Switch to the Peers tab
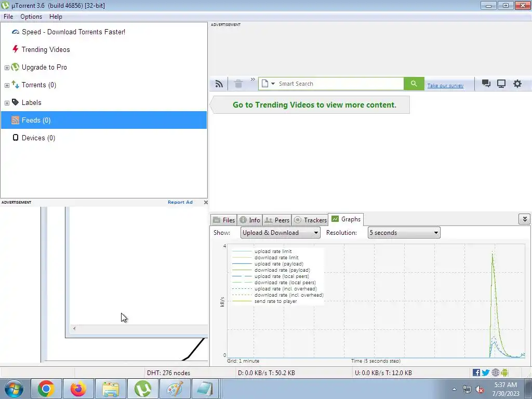532x399 pixels. [x=277, y=220]
